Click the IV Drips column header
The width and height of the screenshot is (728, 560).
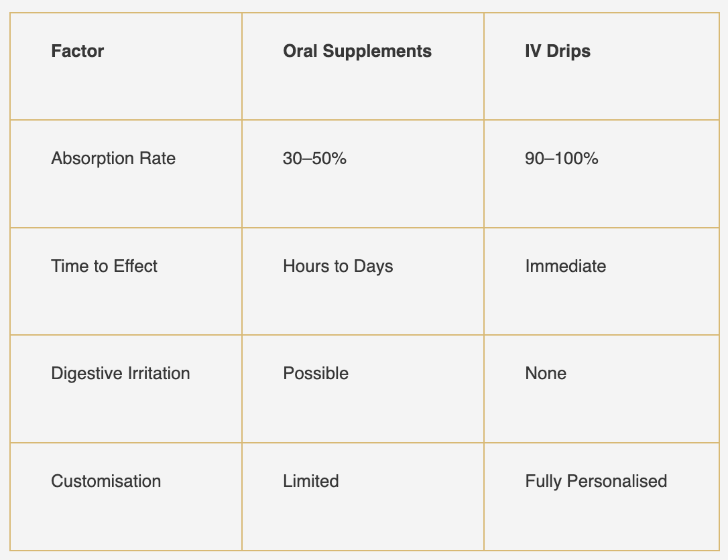pos(558,51)
